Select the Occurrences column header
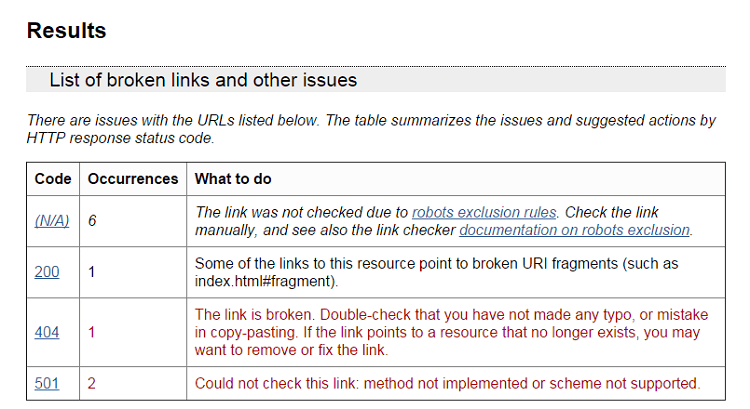The image size is (750, 409). point(132,178)
